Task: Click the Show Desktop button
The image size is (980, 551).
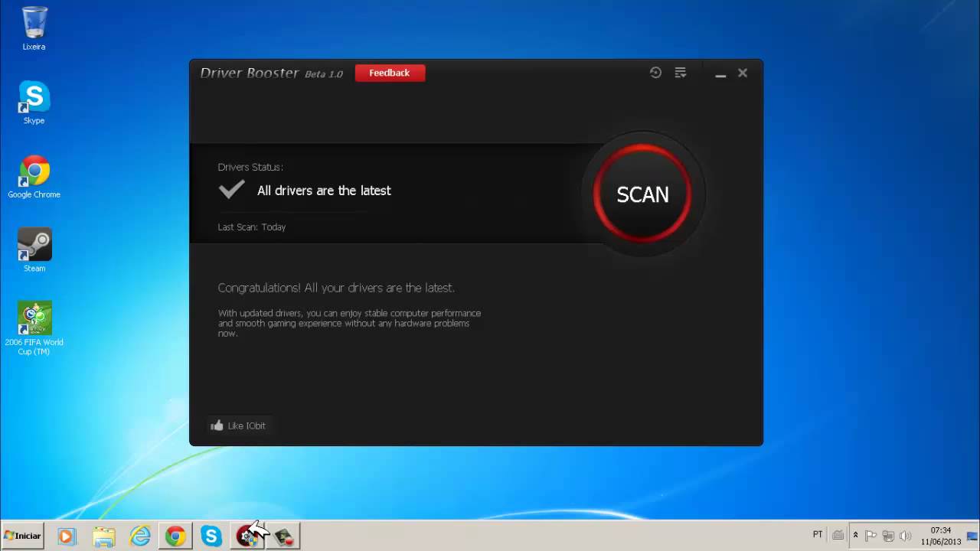Action: tap(973, 536)
